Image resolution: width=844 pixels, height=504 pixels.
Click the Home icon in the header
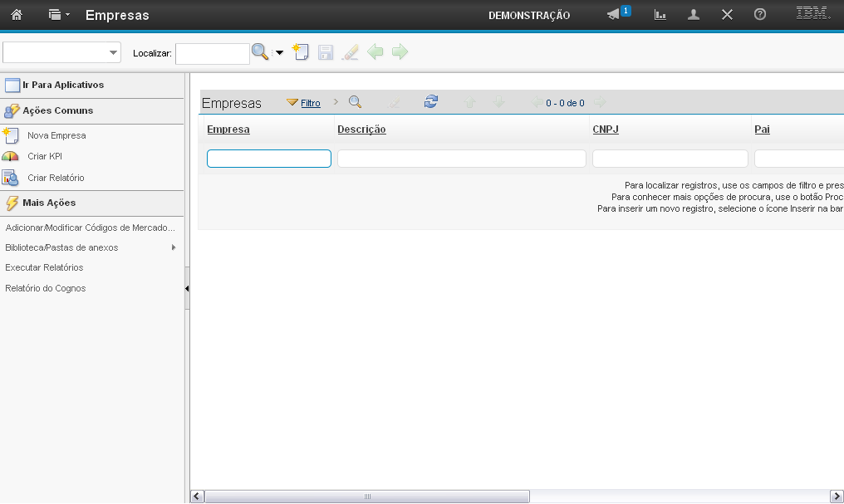coord(16,15)
